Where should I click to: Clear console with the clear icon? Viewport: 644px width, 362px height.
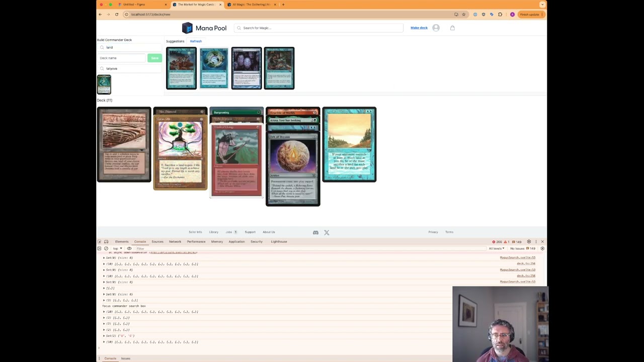pyautogui.click(x=106, y=248)
